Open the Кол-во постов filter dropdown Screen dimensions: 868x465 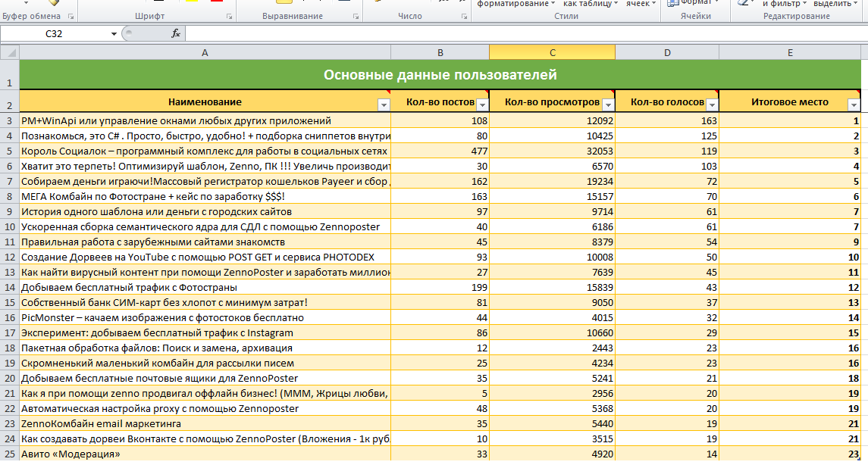(482, 105)
